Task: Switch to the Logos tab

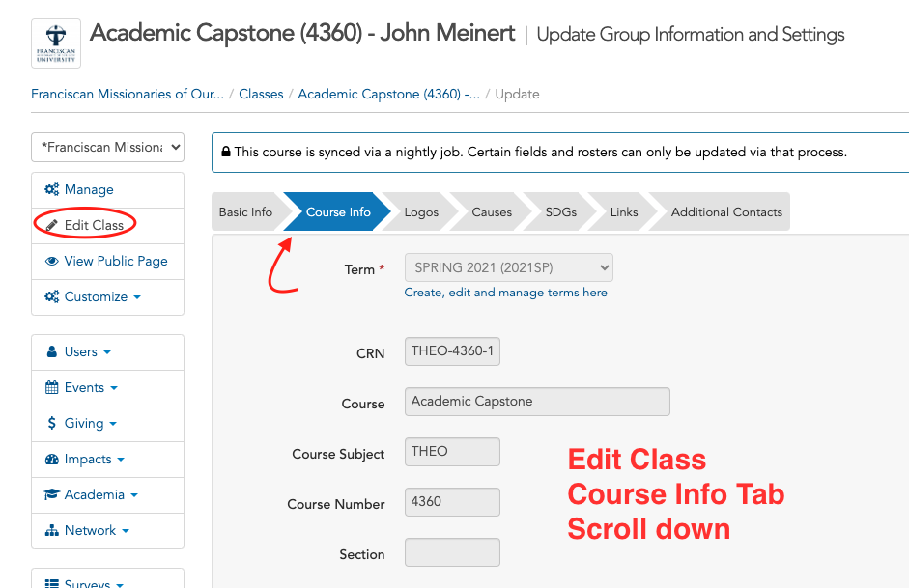Action: (421, 212)
